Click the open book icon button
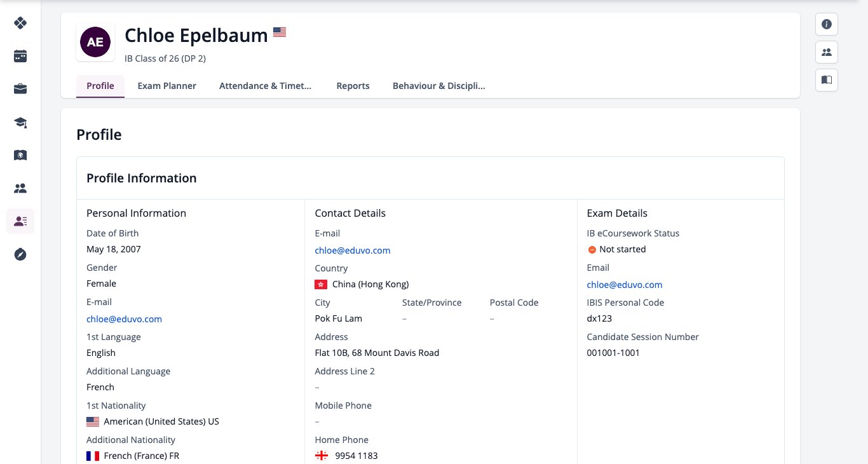Screen dimensions: 868x464 point(827,80)
